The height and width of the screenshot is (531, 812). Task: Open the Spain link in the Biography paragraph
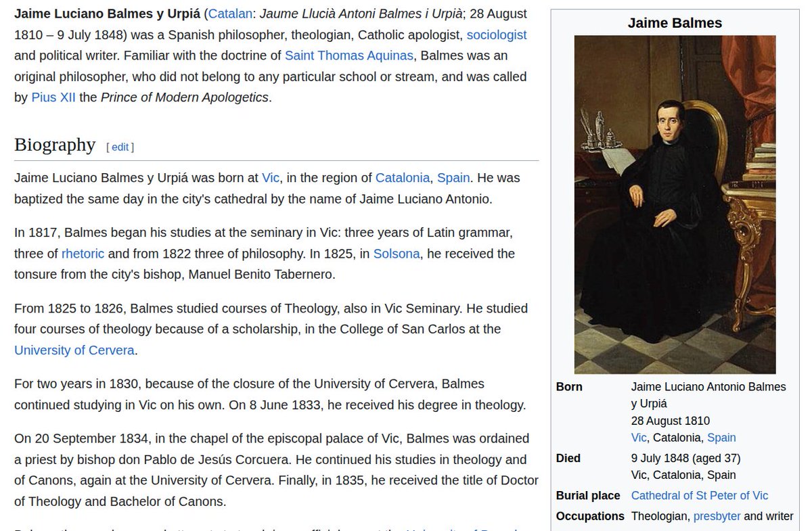pyautogui.click(x=453, y=178)
